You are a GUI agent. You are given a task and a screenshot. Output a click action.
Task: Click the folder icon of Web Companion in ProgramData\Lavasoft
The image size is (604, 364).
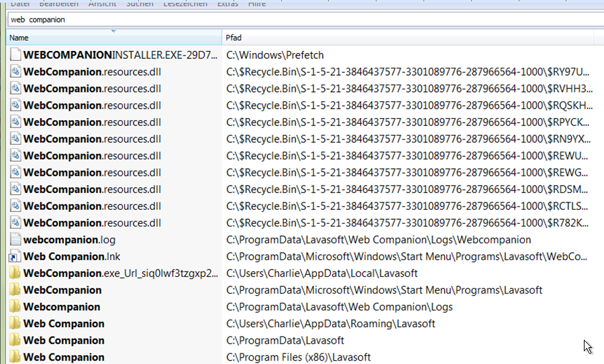click(x=15, y=340)
